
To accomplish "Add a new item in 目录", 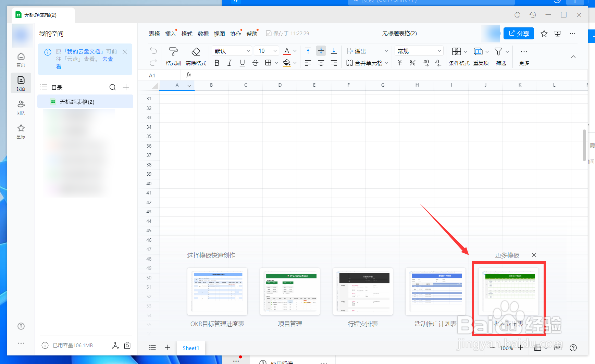I will (126, 87).
